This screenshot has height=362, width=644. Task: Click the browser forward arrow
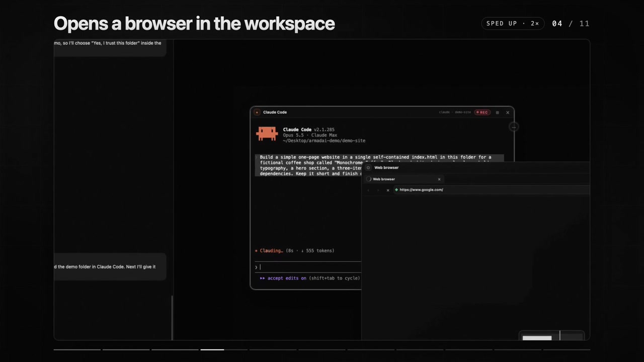pyautogui.click(x=378, y=190)
